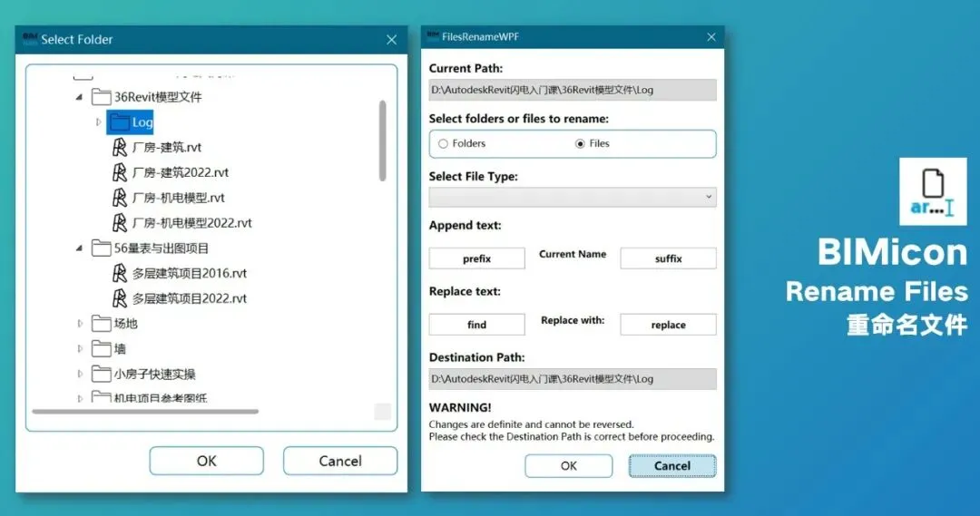Click Revit file icon of 厂房-建筑.rvt
This screenshot has height=516, width=980.
click(x=120, y=148)
